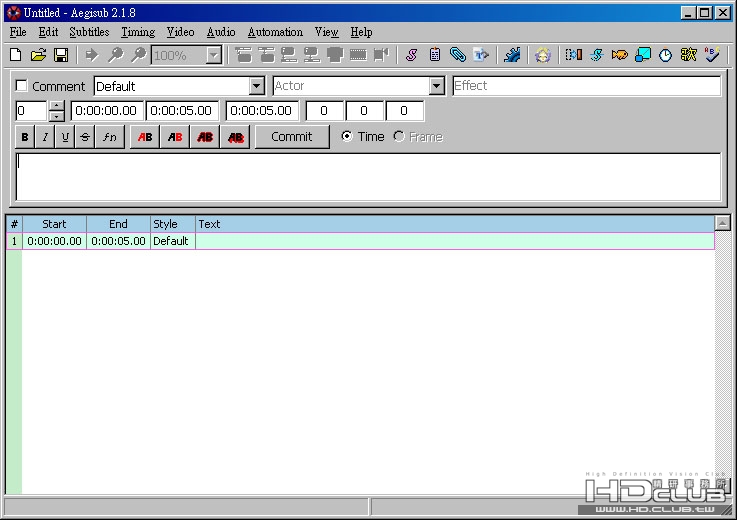Click grid scrollbar up arrow
The image size is (737, 520).
coord(722,223)
